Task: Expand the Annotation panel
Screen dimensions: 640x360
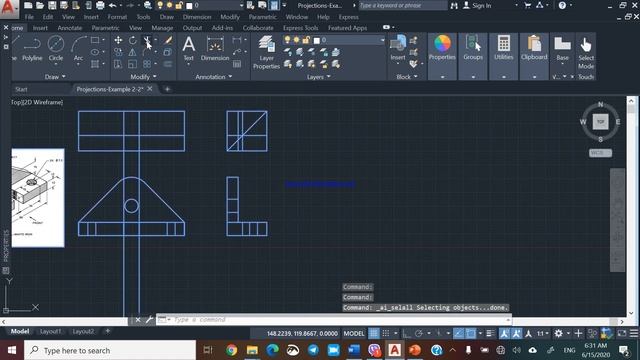Action: (213, 77)
